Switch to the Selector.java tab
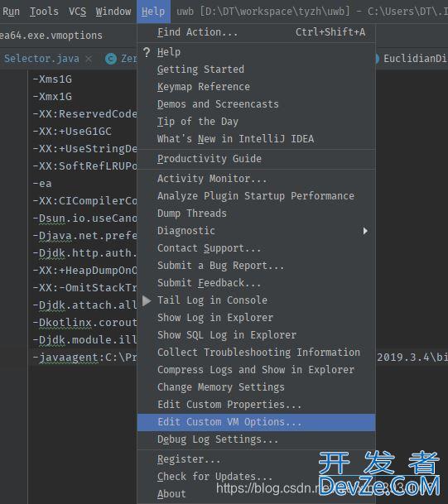The image size is (448, 504). pyautogui.click(x=41, y=59)
